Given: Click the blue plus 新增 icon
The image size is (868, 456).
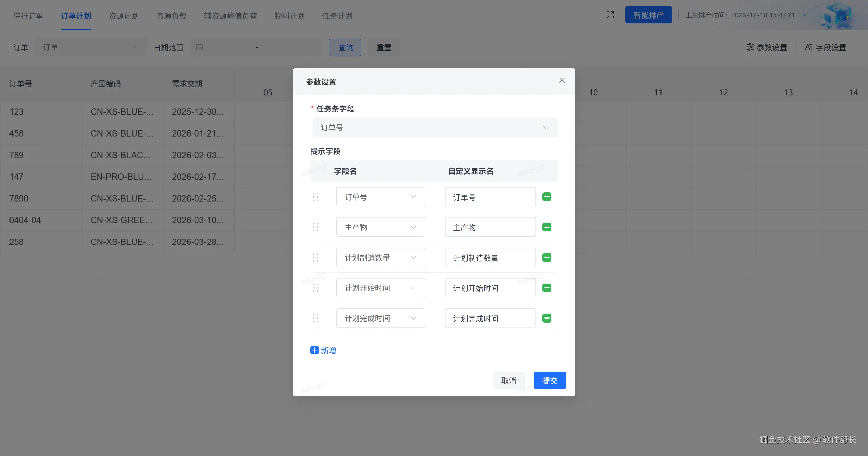Looking at the screenshot, I should (314, 350).
